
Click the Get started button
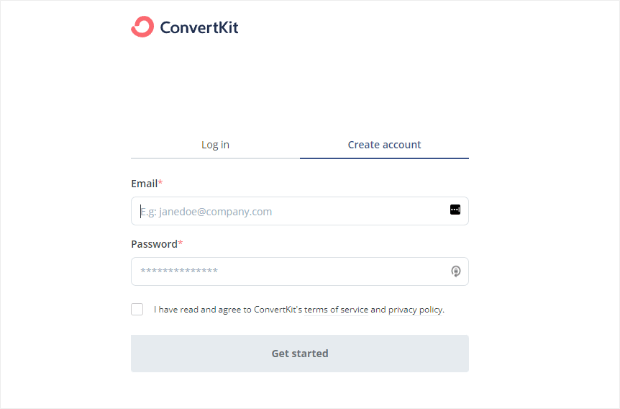[300, 354]
